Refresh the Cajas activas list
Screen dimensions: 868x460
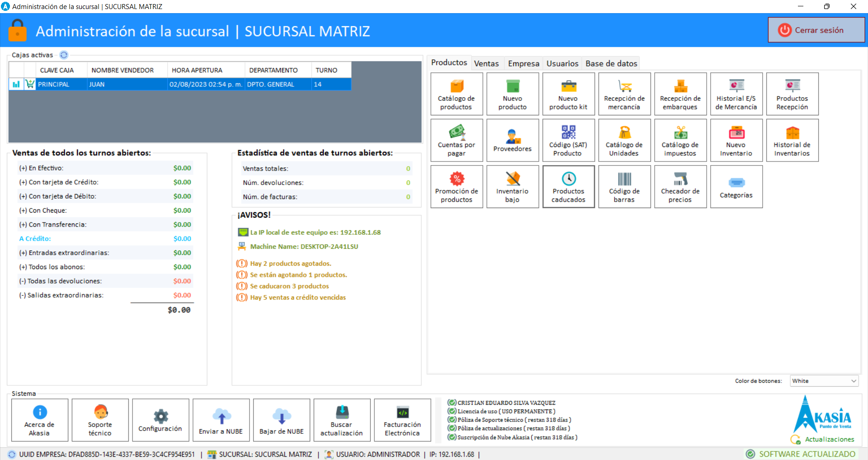click(x=64, y=55)
